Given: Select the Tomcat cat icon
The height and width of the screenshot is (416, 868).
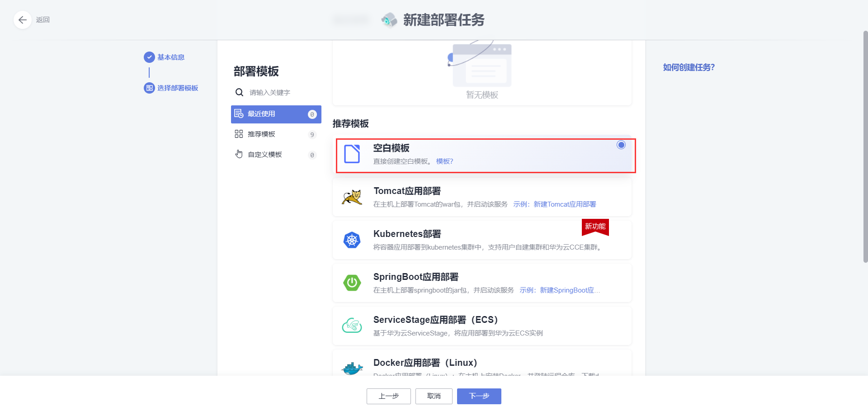Looking at the screenshot, I should pos(352,197).
